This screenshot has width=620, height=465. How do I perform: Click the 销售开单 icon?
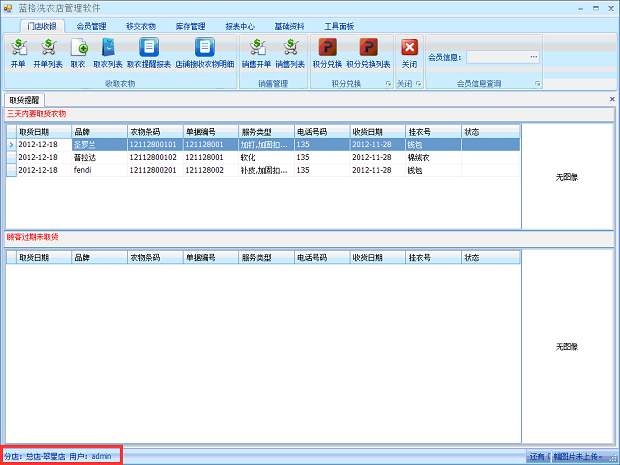[257, 47]
